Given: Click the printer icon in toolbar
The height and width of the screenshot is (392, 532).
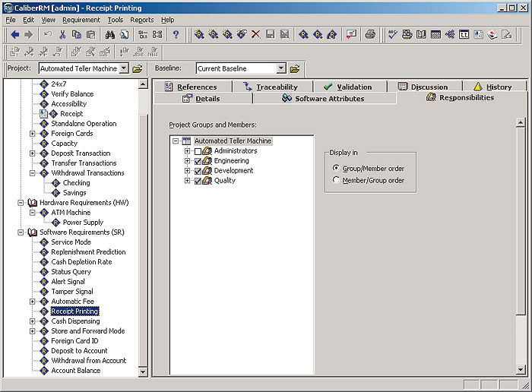Looking at the screenshot, I should point(370,34).
